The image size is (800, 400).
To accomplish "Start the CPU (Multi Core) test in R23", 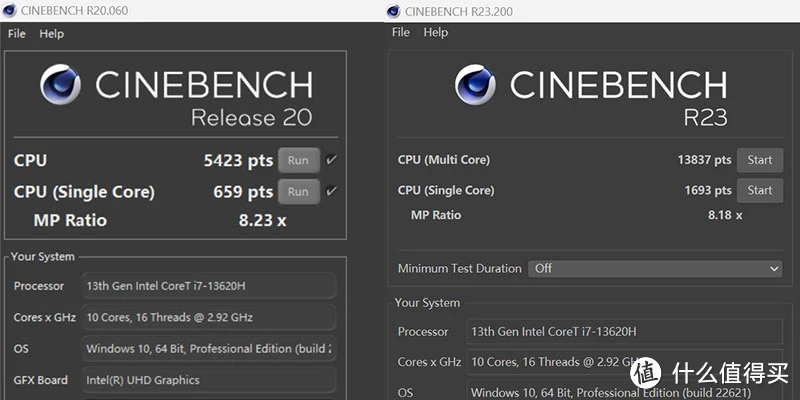I will coord(760,160).
